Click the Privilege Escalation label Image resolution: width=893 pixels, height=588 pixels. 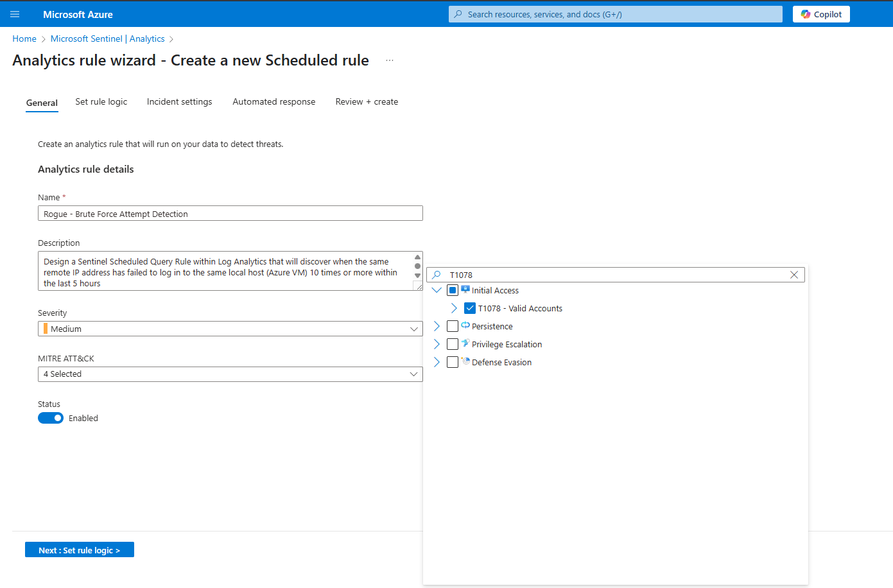(x=507, y=344)
